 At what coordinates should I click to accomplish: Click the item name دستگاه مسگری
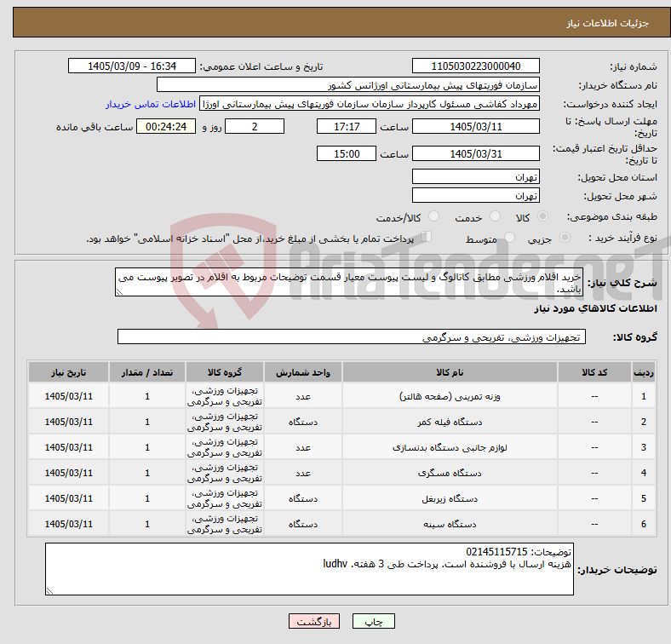(450, 473)
